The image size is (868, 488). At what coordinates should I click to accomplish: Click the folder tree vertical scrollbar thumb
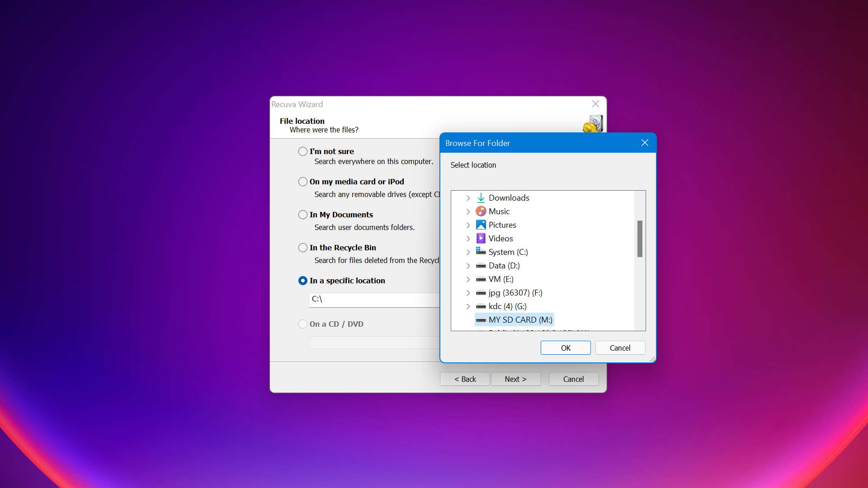tap(640, 239)
